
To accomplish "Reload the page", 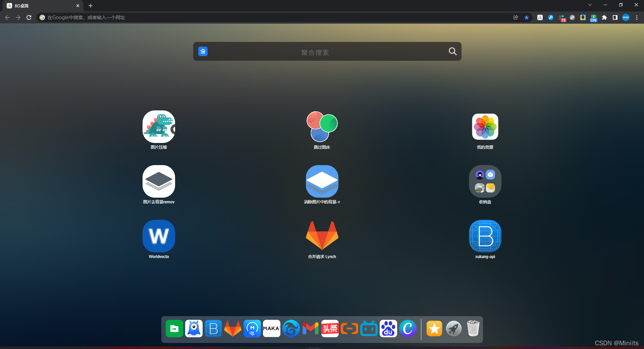I will point(29,17).
